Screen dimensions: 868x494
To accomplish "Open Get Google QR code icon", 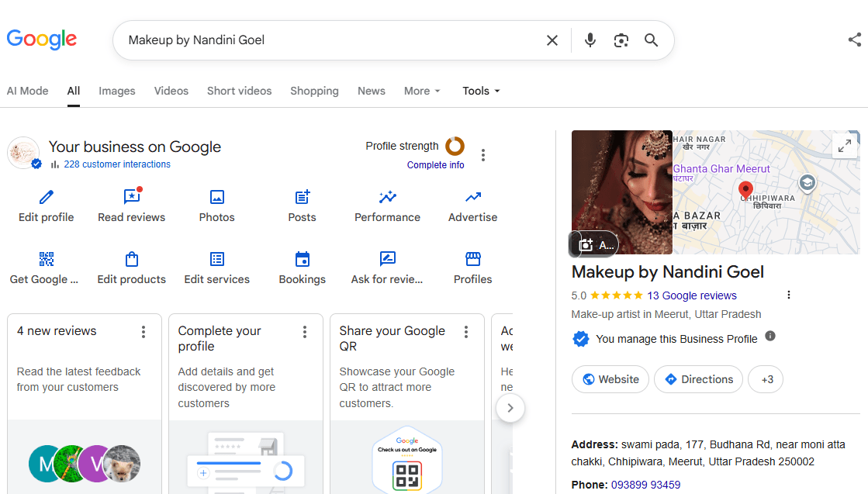I will (47, 259).
